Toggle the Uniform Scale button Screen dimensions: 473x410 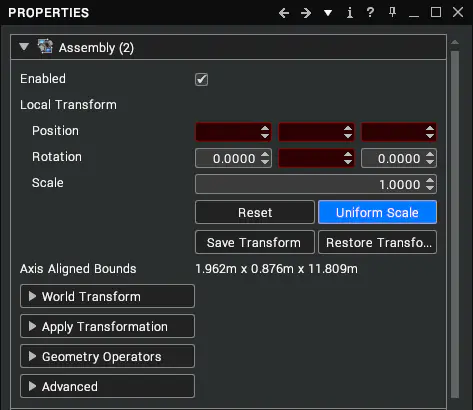point(377,212)
